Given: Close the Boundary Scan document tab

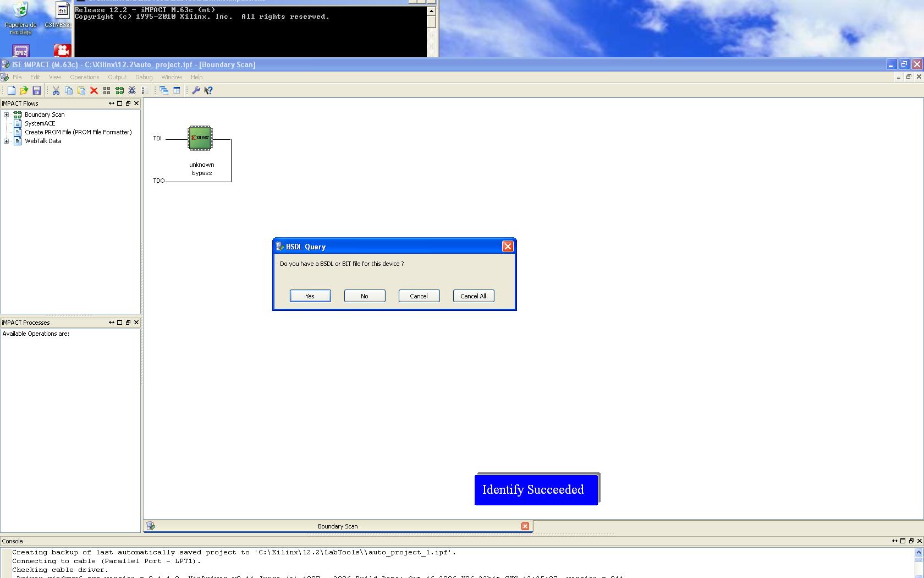Looking at the screenshot, I should pyautogui.click(x=525, y=526).
